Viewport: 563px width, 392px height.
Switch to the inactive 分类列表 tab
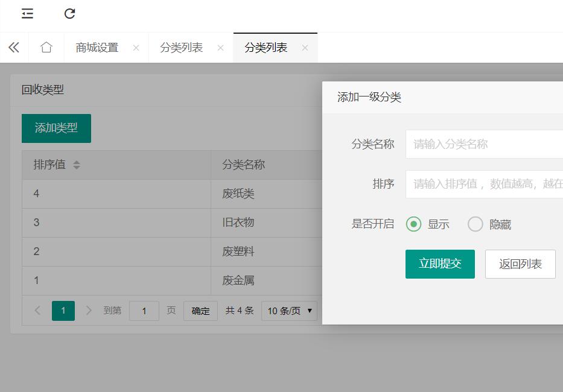(x=181, y=48)
